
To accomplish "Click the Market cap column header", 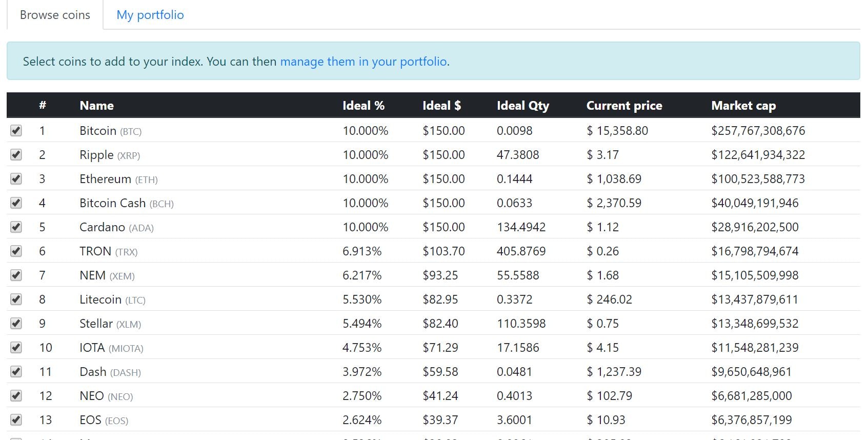I will 743,106.
